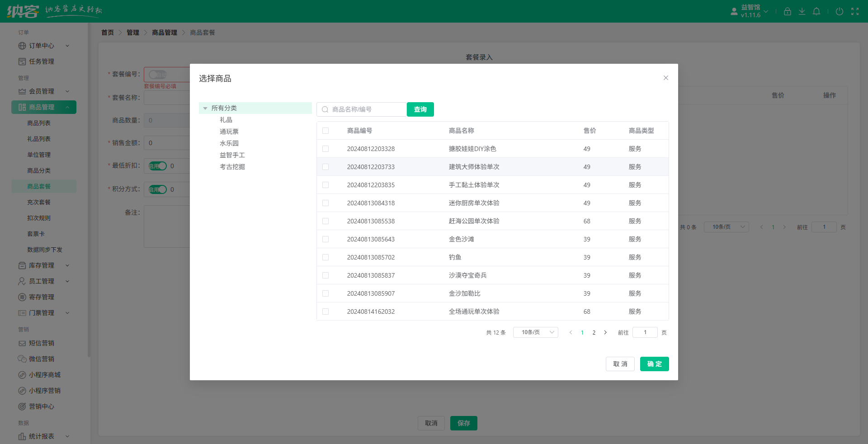Collapse the 所有分类 category tree

tap(206, 108)
